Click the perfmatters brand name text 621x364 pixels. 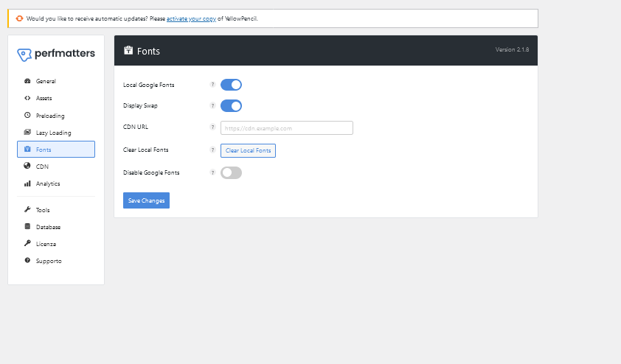click(x=65, y=53)
